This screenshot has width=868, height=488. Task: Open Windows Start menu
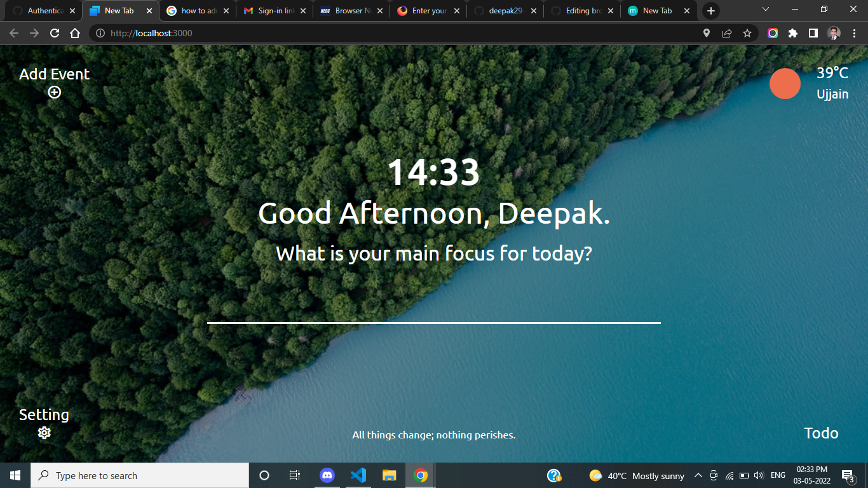[15, 475]
